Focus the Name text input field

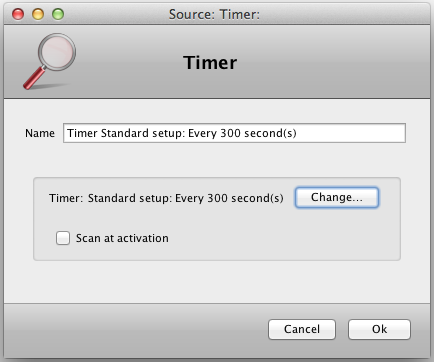234,133
